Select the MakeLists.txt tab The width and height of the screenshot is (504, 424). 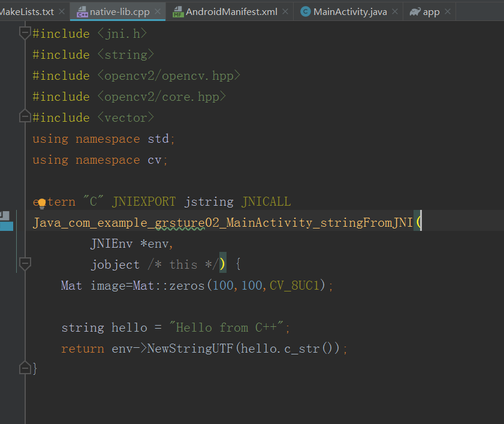27,11
